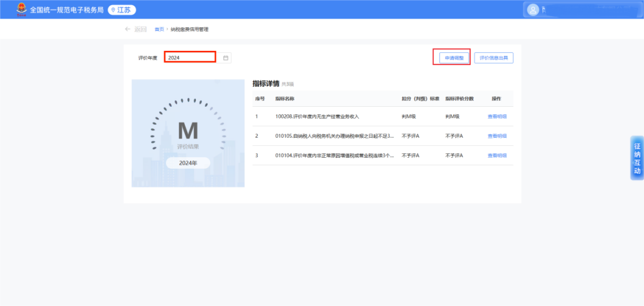The width and height of the screenshot is (644, 306).
Task: Open the 评价年度 year picker field
Action: click(190, 58)
